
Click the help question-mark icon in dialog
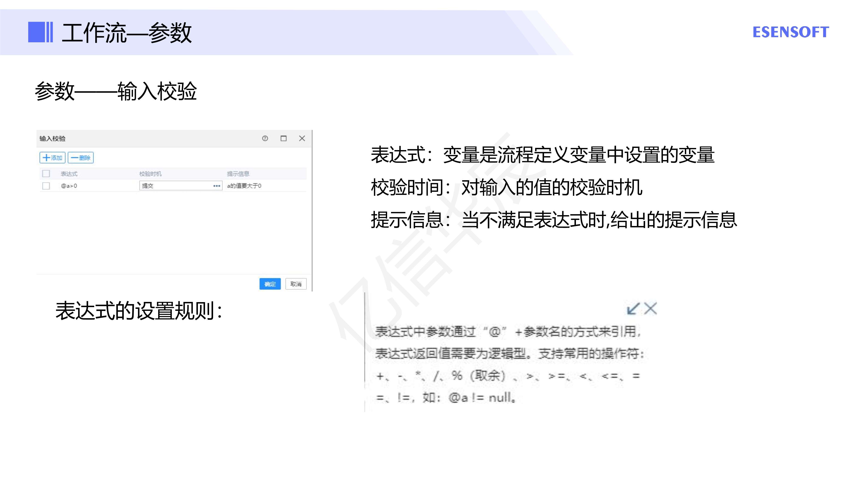(x=265, y=138)
